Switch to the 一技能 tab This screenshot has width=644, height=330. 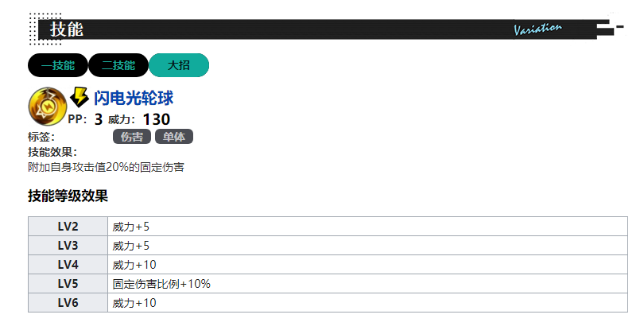point(57,65)
